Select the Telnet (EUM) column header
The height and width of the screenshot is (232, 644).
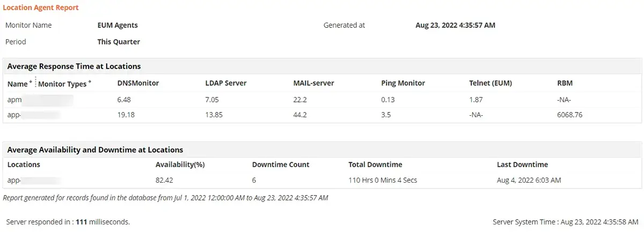point(491,83)
